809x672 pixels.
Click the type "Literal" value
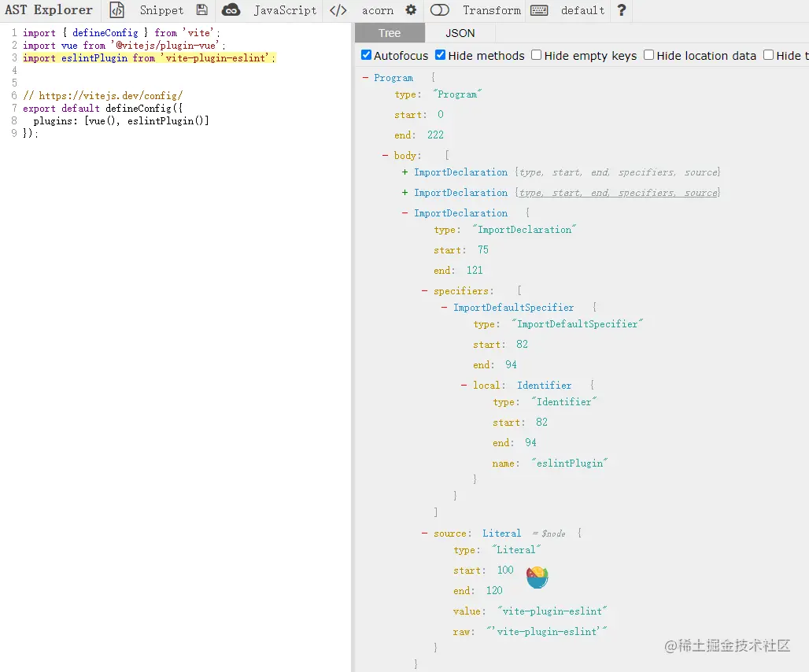[x=516, y=550]
